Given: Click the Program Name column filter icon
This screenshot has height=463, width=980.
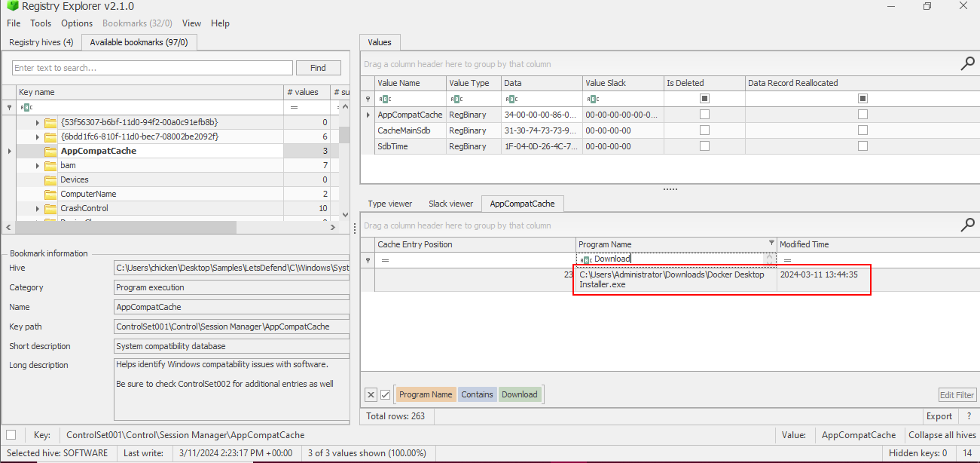Looking at the screenshot, I should [x=771, y=243].
